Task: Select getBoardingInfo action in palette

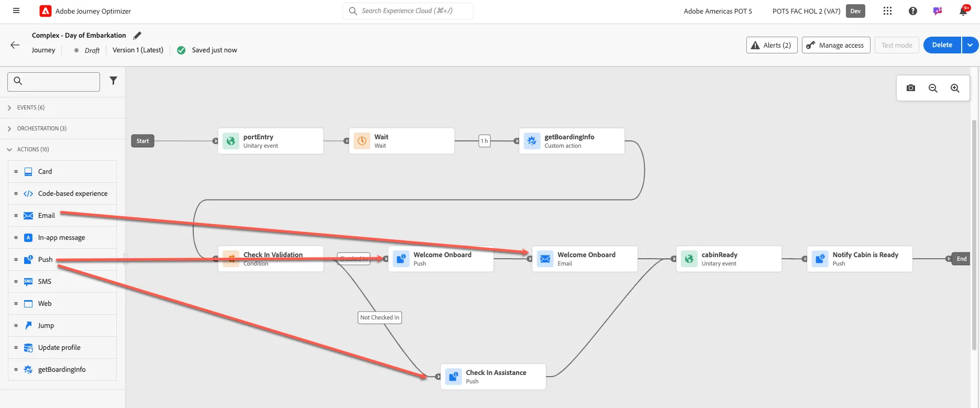Action: click(x=62, y=370)
